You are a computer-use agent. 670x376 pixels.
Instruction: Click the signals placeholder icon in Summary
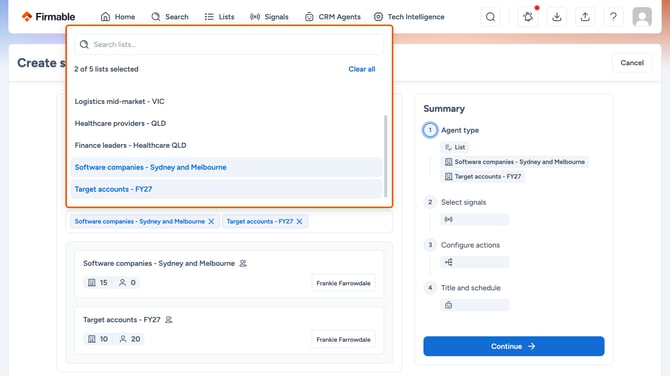coord(448,220)
